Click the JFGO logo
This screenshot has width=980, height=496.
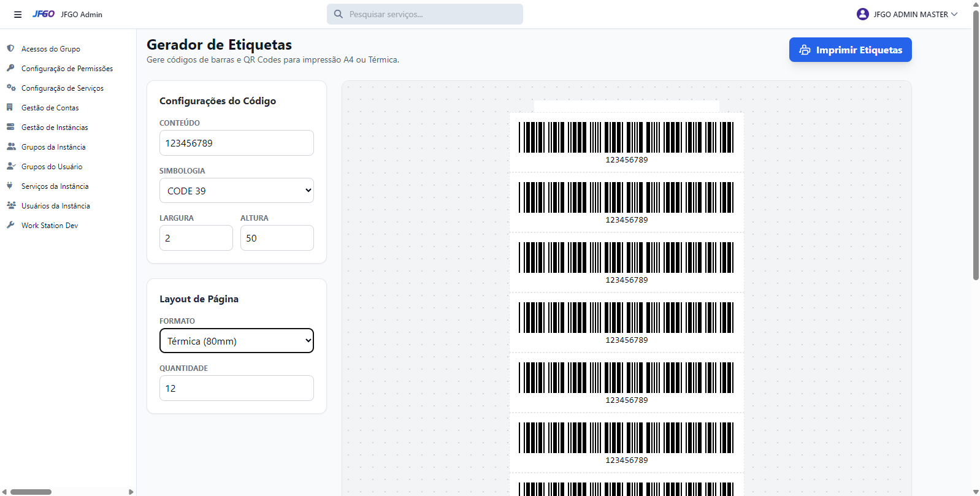44,14
